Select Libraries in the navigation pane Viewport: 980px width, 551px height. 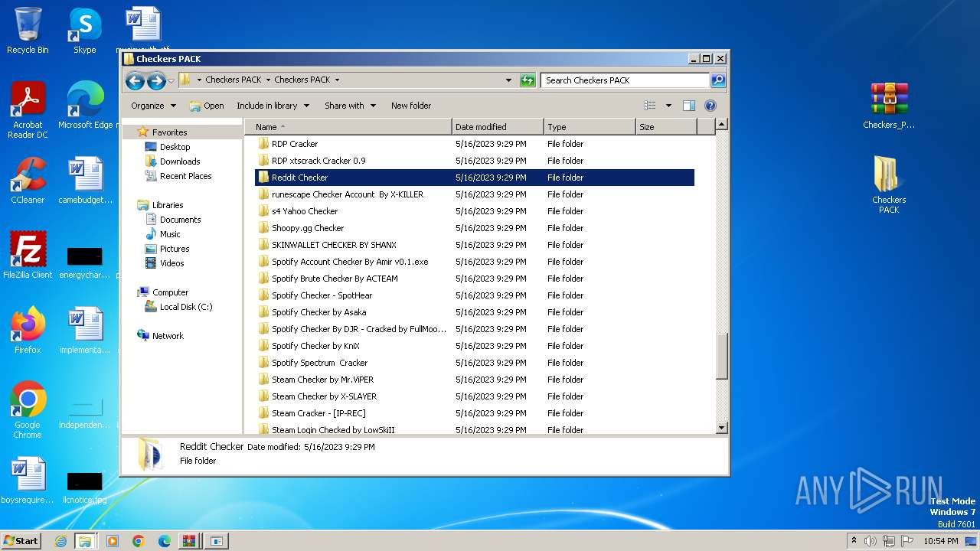pos(167,205)
